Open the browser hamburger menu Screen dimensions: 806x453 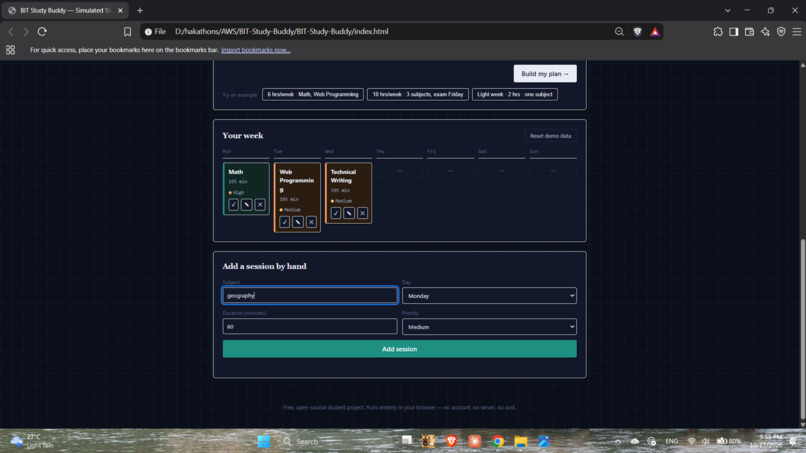[797, 31]
